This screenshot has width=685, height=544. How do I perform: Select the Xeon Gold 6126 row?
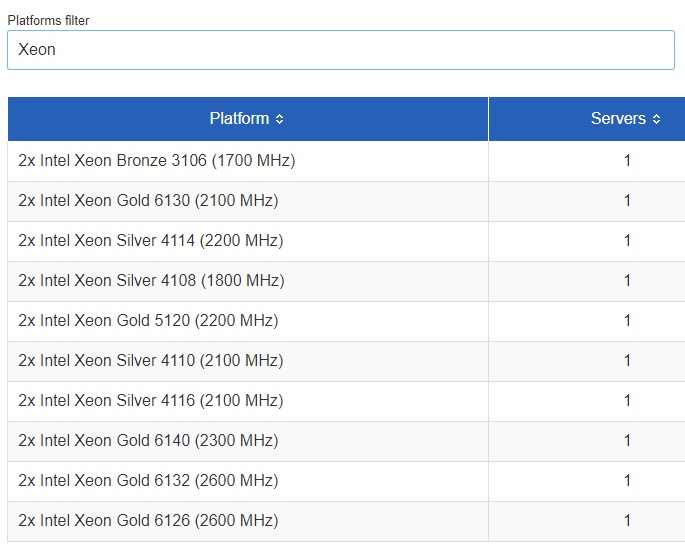(x=148, y=520)
